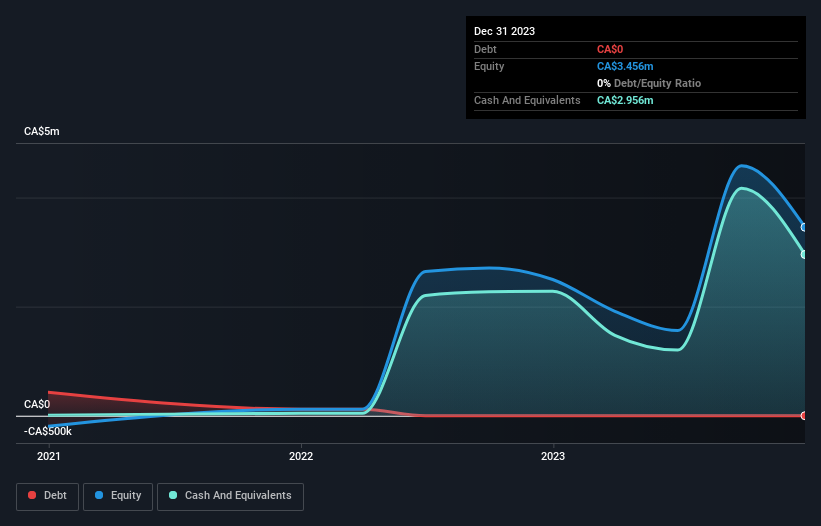Click the CA$2.956m cash value

[625, 100]
